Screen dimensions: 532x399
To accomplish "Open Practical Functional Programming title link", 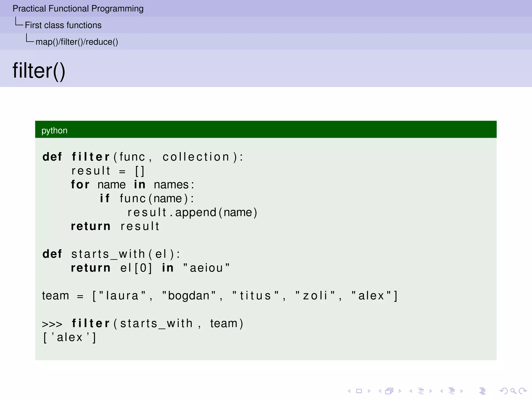I will click(78, 9).
